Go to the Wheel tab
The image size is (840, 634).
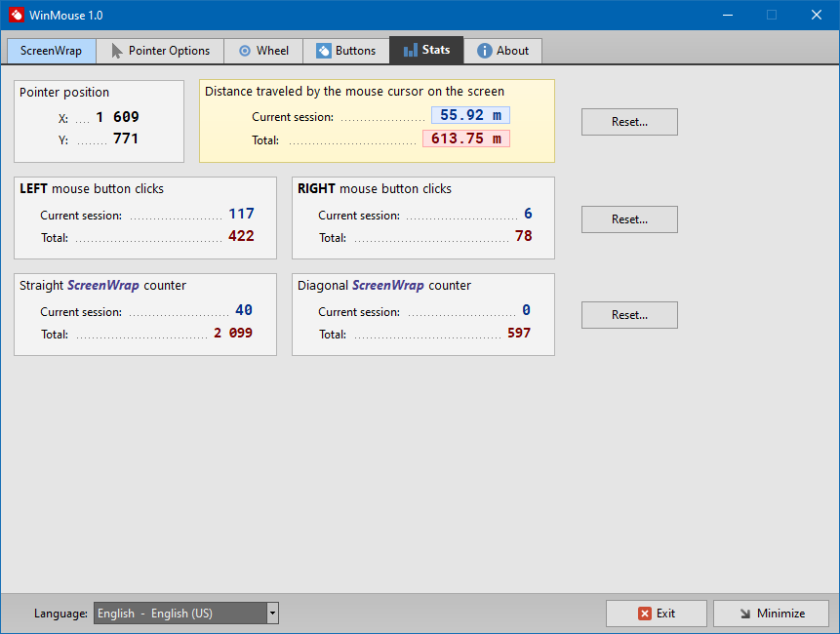pos(263,51)
